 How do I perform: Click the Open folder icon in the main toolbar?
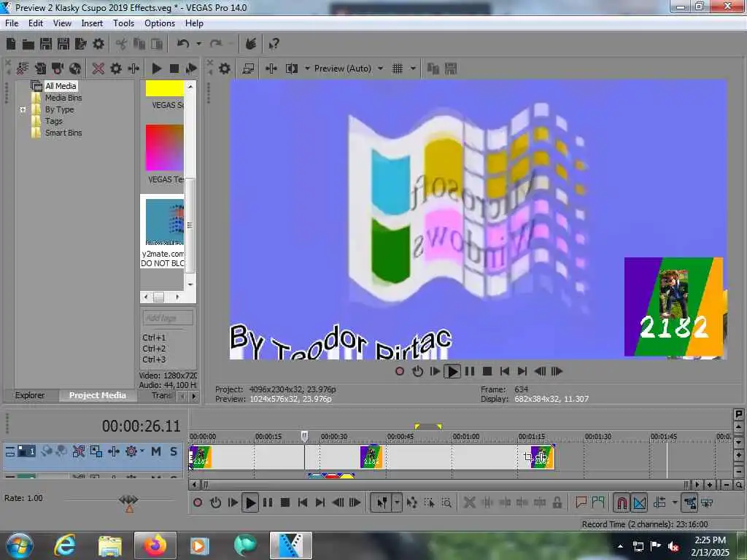pos(28,44)
